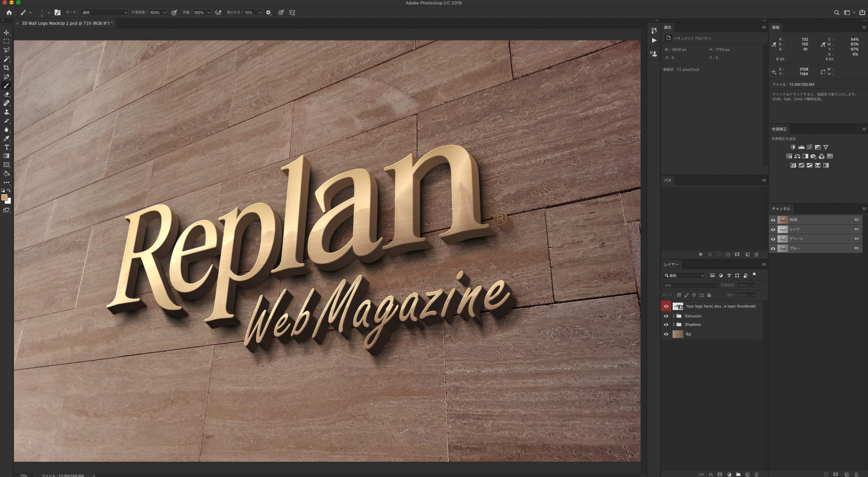Select the Clone Stamp tool
Viewport: 868px width, 477px height.
(7, 112)
